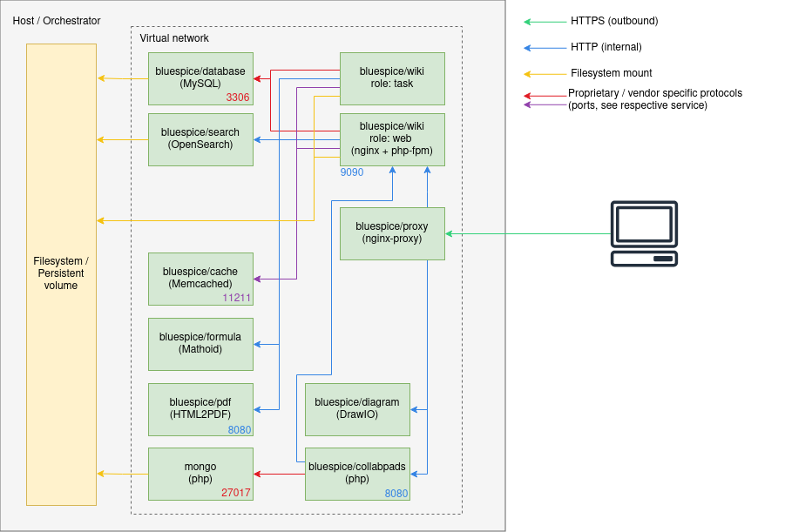Select the Filesystem / Persistent volume box
The image size is (785, 532).
pyautogui.click(x=61, y=274)
